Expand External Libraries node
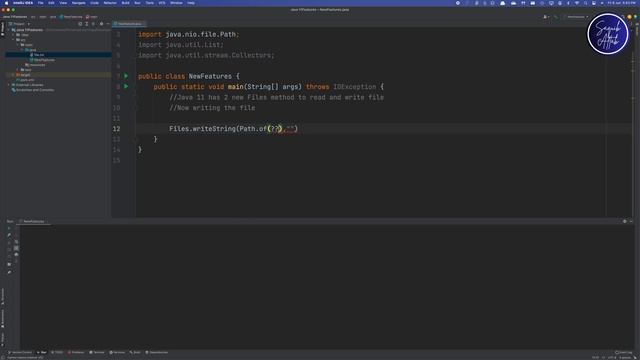This screenshot has width=640, height=360. tap(9, 85)
